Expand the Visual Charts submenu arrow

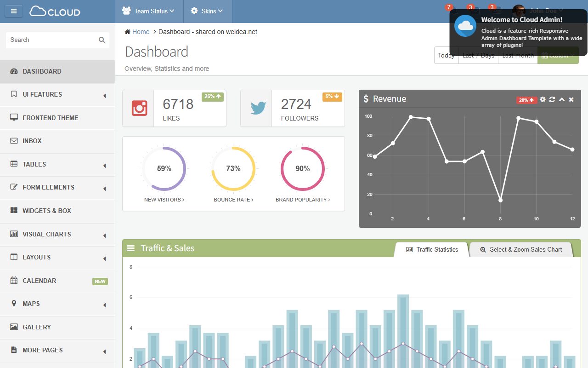105,236
